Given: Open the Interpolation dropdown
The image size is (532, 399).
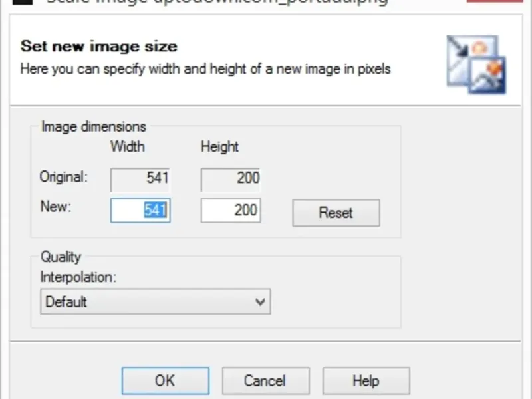Looking at the screenshot, I should coord(156,301).
